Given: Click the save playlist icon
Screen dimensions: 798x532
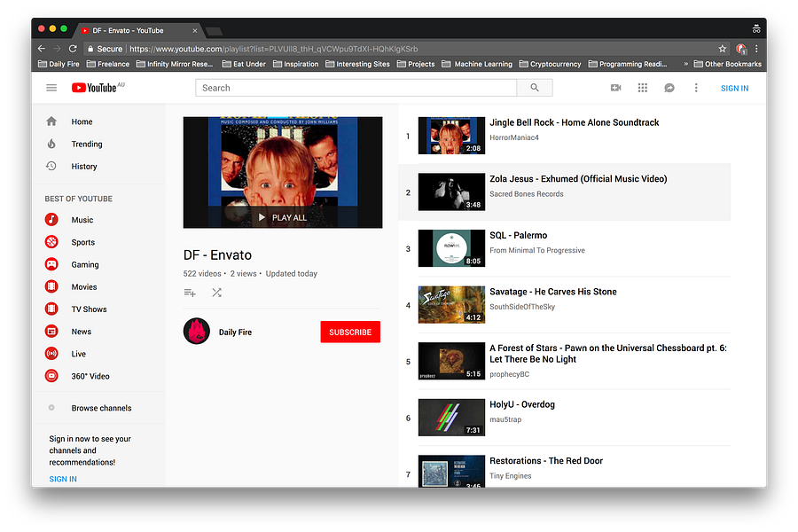Looking at the screenshot, I should (190, 293).
